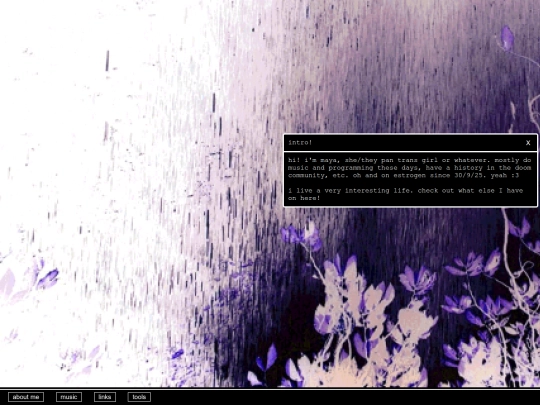
Task: Open the music section
Action: click(69, 397)
